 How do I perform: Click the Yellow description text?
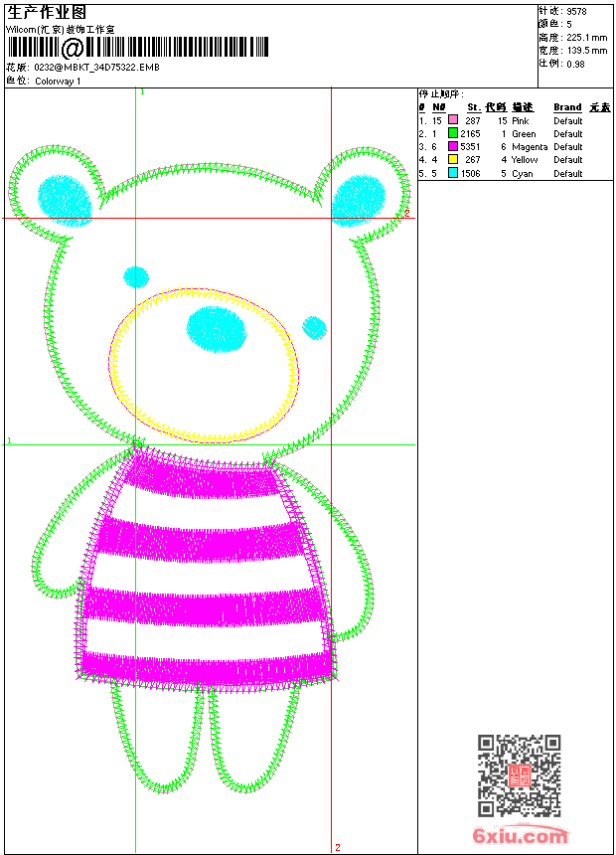[x=525, y=160]
